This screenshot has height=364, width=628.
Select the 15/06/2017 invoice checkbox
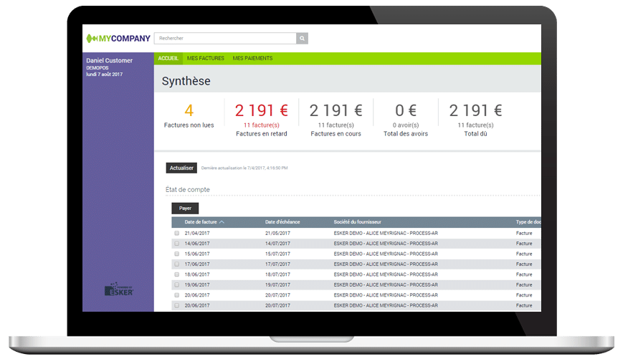tap(177, 254)
